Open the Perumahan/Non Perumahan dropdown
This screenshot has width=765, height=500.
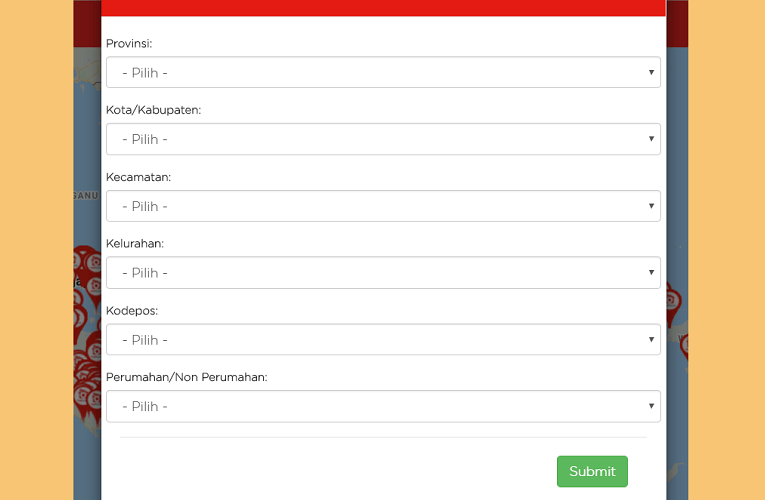[x=383, y=406]
